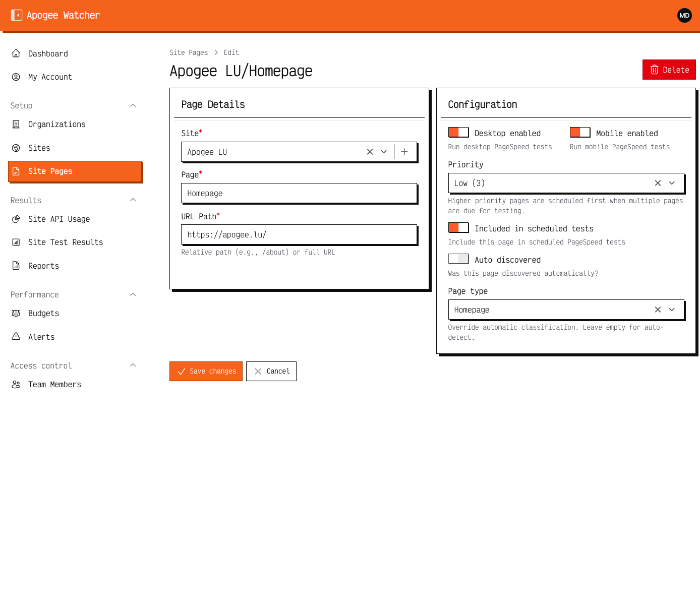Collapse the Access control sidebar section

pyautogui.click(x=133, y=365)
